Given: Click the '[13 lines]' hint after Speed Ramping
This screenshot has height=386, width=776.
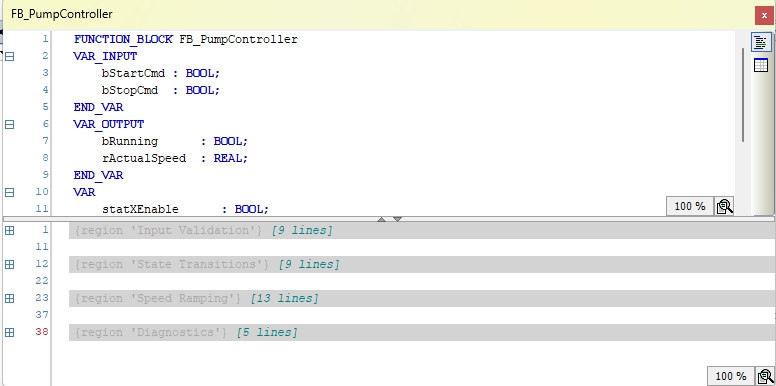Looking at the screenshot, I should pyautogui.click(x=285, y=298).
